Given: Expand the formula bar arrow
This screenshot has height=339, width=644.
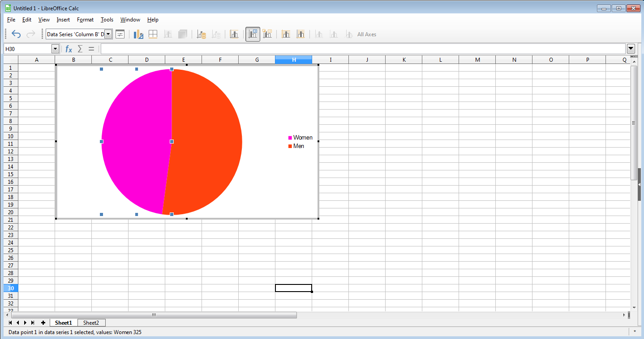Looking at the screenshot, I should click(631, 49).
